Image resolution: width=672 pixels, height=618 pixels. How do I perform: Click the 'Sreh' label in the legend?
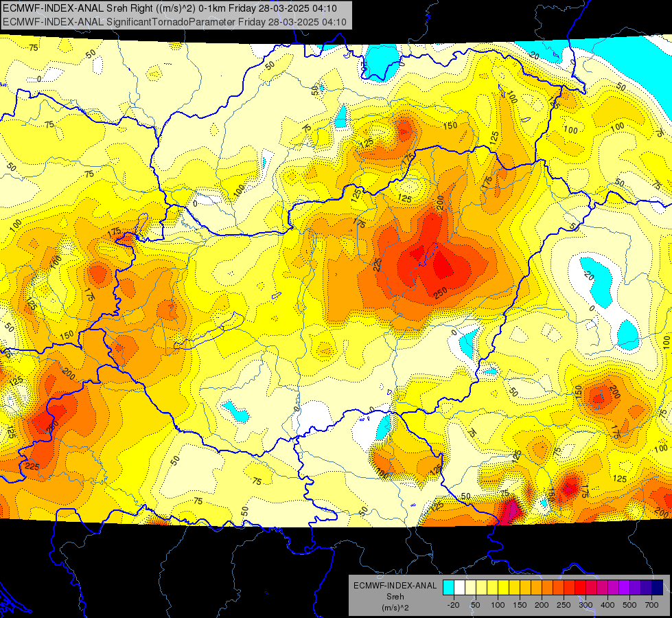(x=395, y=597)
